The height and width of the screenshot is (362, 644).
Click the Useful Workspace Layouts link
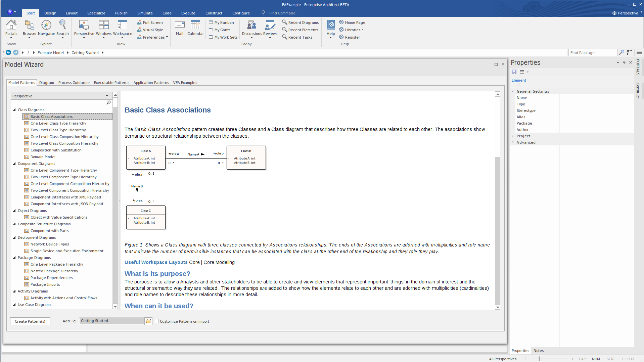(x=156, y=262)
